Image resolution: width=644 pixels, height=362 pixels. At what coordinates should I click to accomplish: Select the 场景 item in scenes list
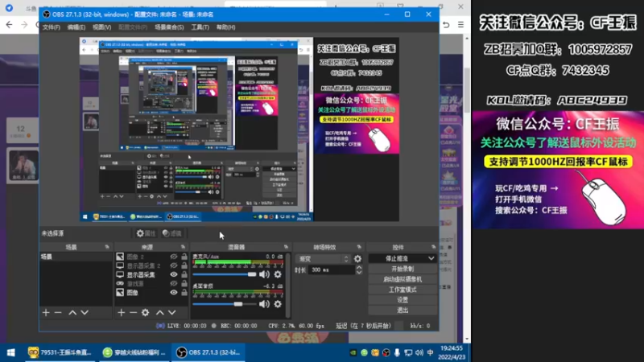pos(76,257)
